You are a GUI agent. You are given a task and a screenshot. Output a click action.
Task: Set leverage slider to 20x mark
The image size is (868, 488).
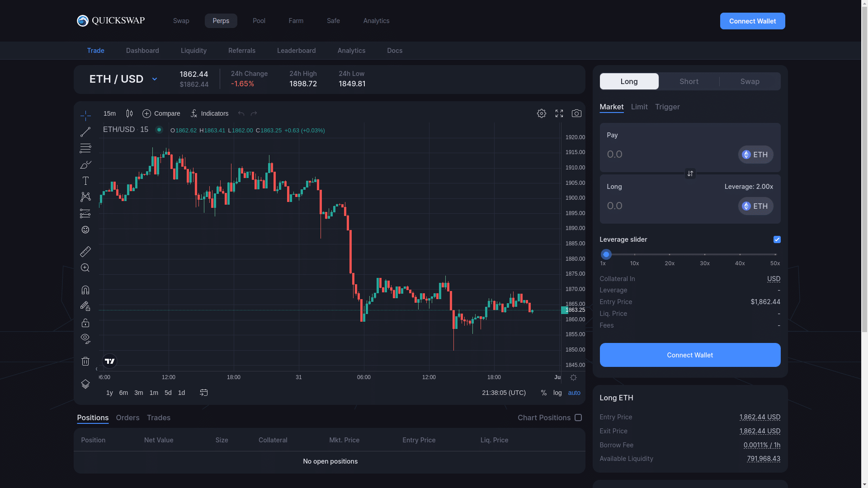670,254
